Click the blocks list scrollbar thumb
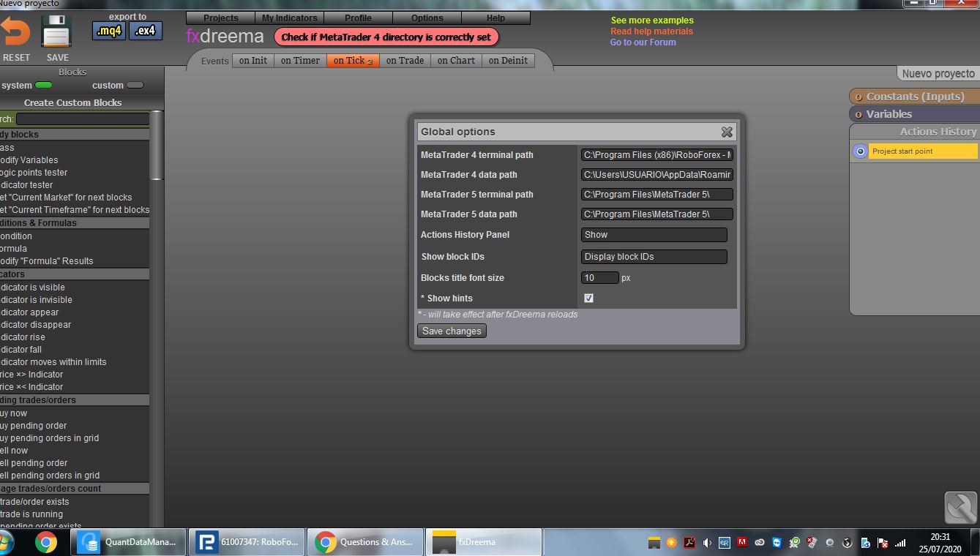Viewport: 980px width, 556px height. point(157,145)
